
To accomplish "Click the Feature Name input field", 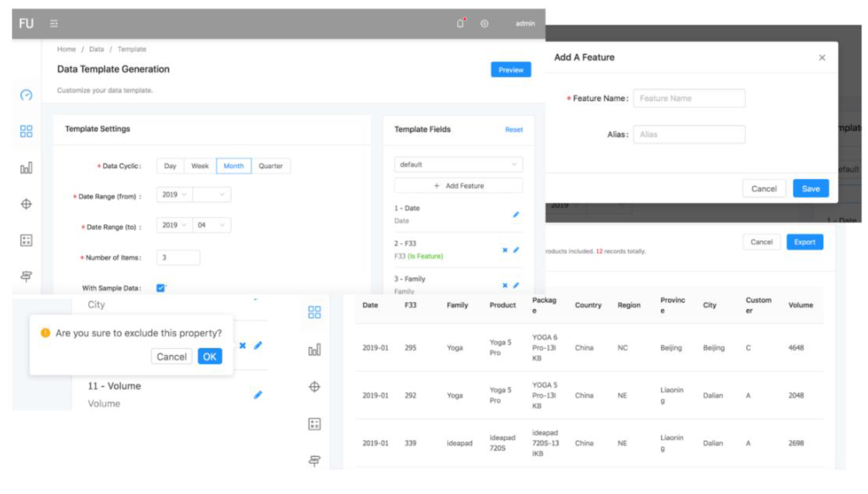I will (x=689, y=98).
